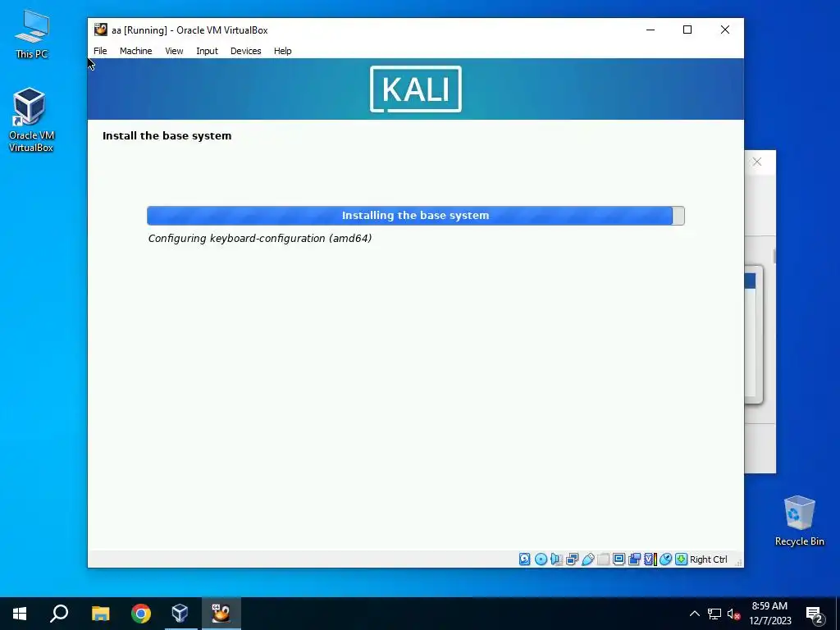The width and height of the screenshot is (840, 630).
Task: Switch to the running VM taskbar icon
Action: tap(221, 614)
